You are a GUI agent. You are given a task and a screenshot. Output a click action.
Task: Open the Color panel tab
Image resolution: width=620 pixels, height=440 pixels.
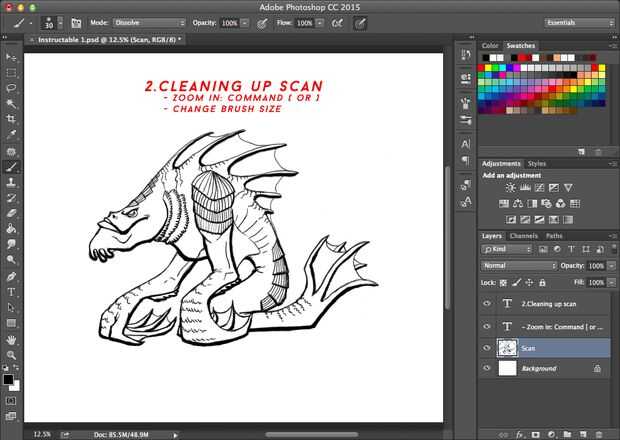[490, 45]
